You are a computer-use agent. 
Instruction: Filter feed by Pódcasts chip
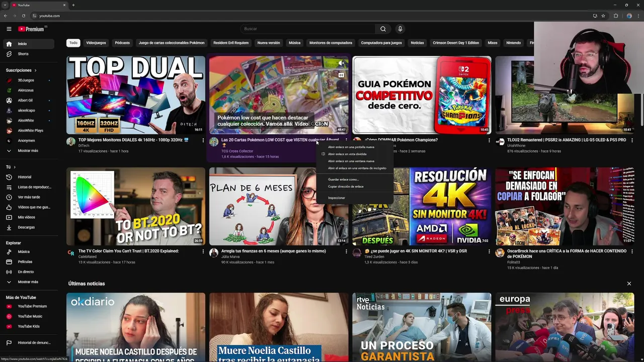point(122,43)
